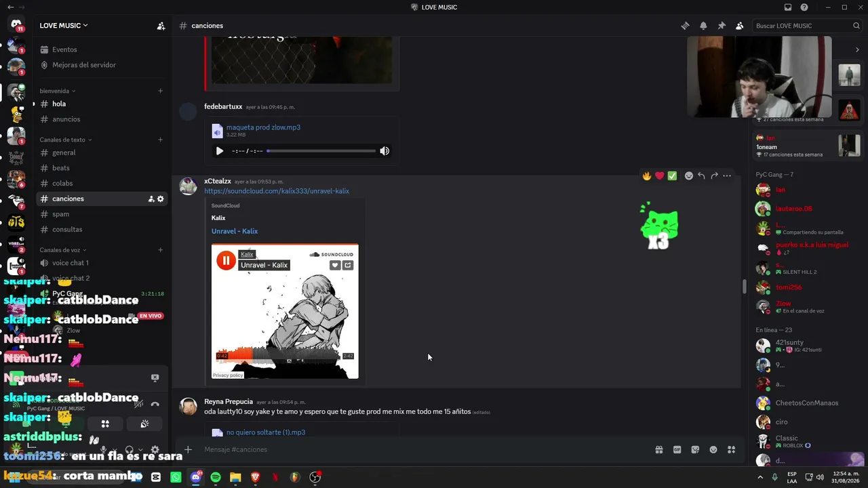Add heart reaction to xCtealzx message

pos(659,176)
